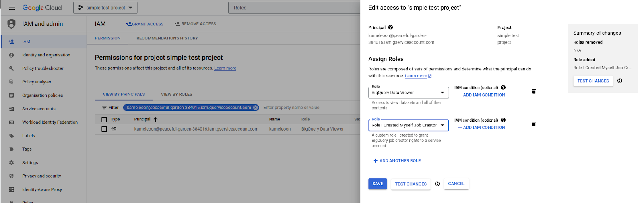Click Add Another Role
Viewport: 644px width, 203px height.
pos(397,161)
